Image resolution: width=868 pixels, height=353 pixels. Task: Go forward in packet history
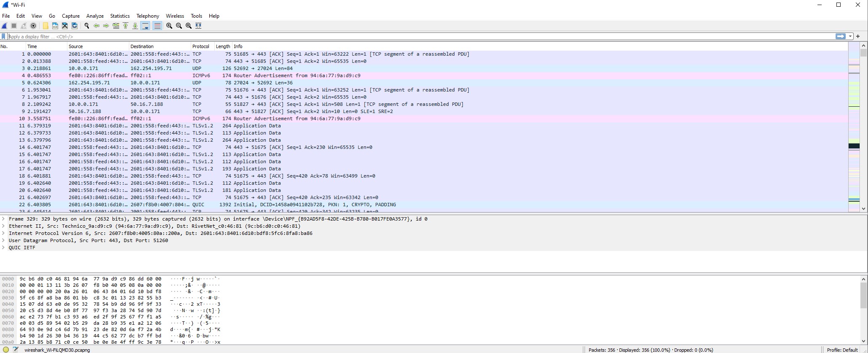[106, 26]
